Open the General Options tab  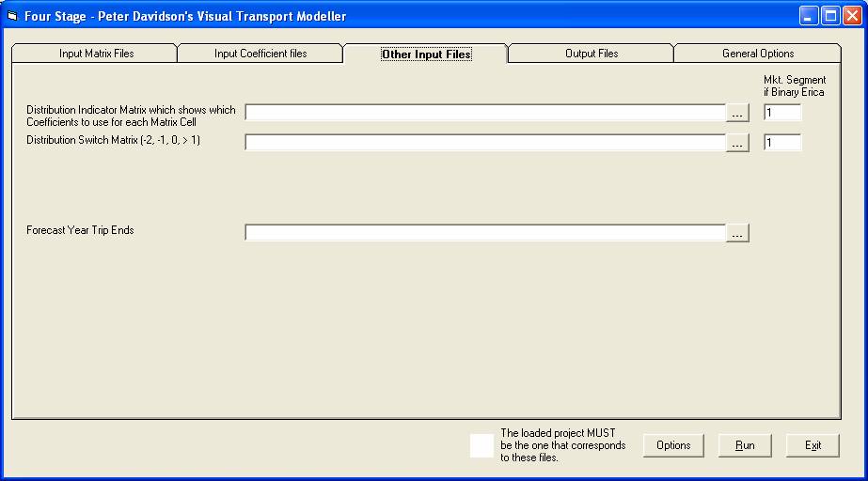(x=757, y=54)
